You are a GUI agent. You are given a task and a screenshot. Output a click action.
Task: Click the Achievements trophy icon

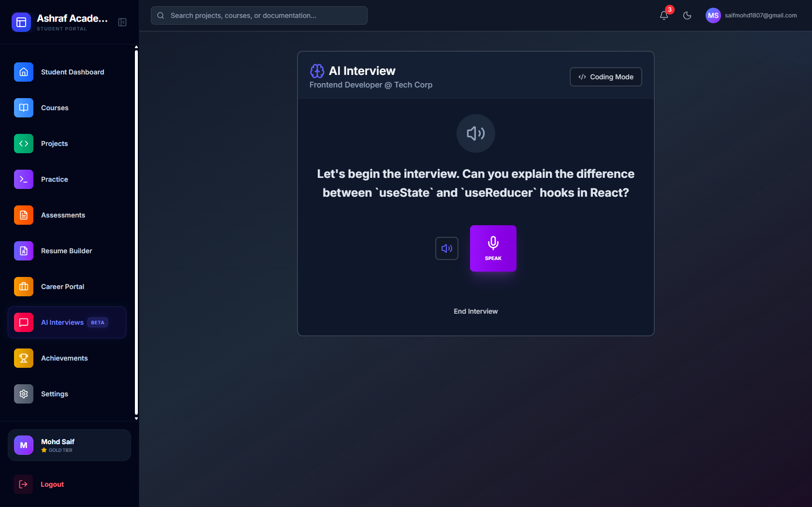point(24,358)
